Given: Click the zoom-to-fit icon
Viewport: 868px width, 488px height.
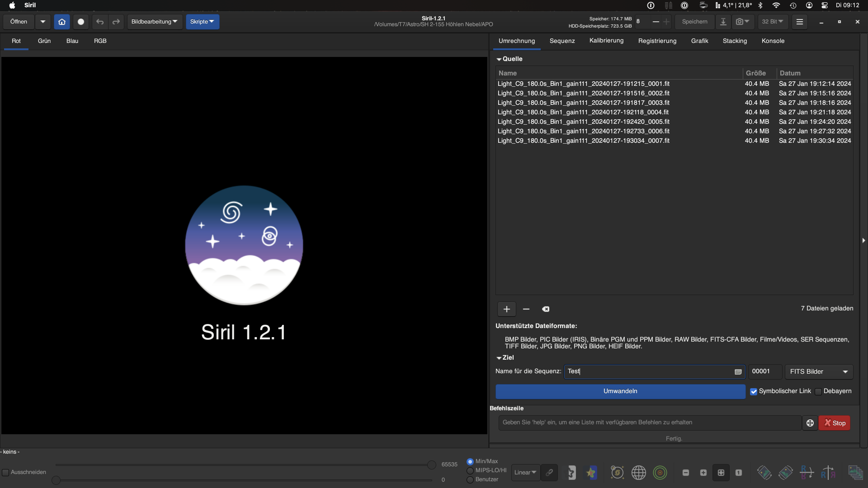Looking at the screenshot, I should pyautogui.click(x=721, y=473).
